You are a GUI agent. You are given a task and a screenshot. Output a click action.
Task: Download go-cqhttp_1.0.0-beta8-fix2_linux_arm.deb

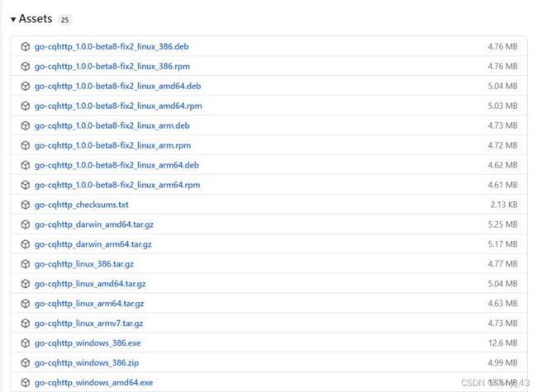pos(112,125)
